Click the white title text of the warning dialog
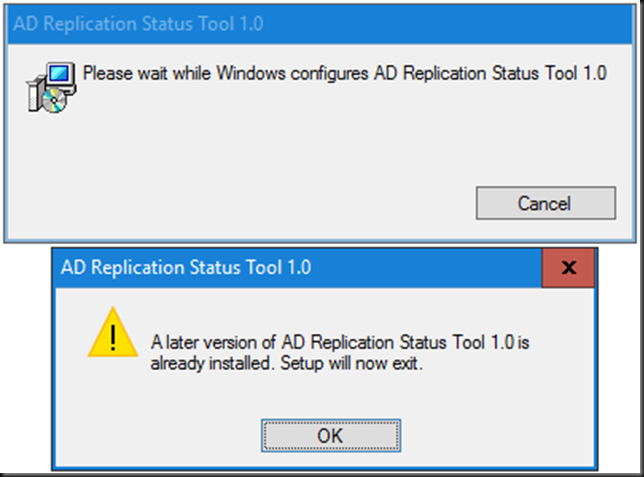 click(186, 267)
